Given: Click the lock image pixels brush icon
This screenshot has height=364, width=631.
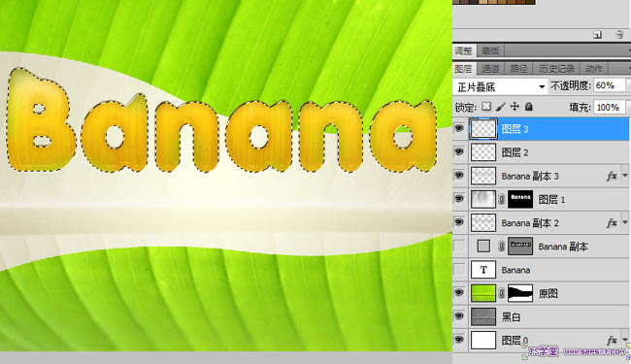Looking at the screenshot, I should (x=500, y=107).
